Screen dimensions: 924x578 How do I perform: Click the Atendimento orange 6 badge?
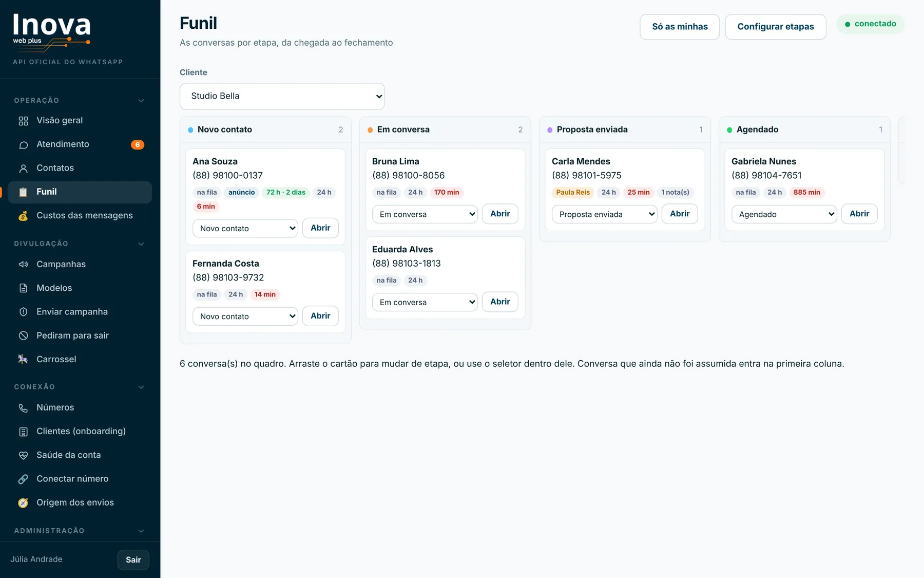tap(138, 145)
